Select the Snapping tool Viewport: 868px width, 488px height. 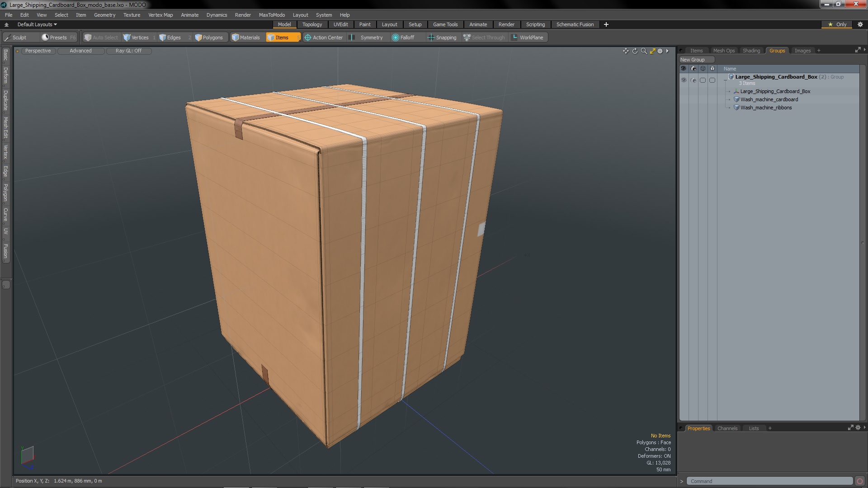pos(442,38)
